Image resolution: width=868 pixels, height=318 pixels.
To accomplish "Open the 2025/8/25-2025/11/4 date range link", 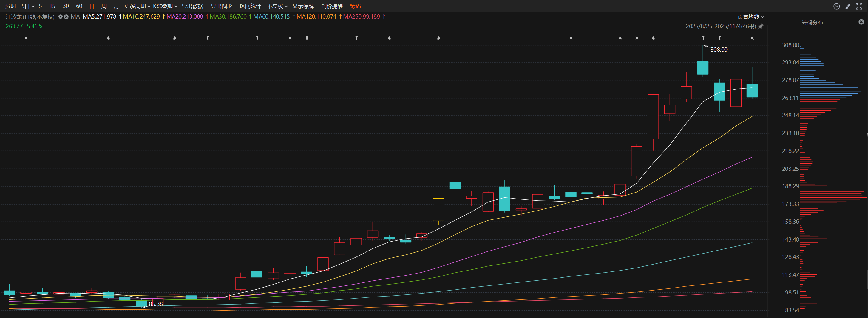I will 720,26.
